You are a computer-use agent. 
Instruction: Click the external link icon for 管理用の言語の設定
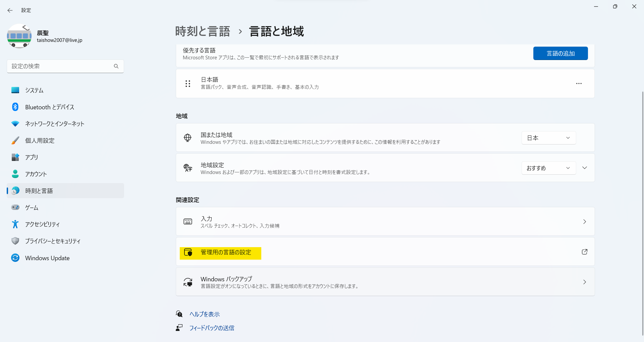[x=585, y=252]
